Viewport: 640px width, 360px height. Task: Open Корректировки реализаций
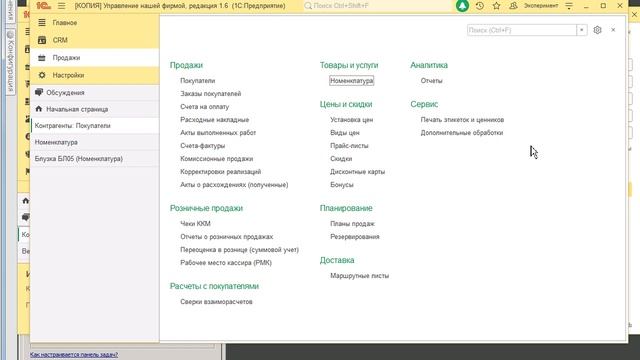coord(220,172)
